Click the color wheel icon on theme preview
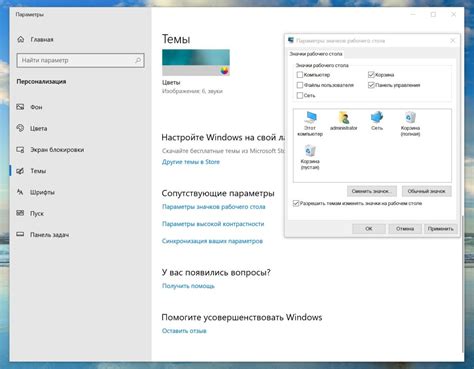The width and height of the screenshot is (474, 369). (225, 70)
